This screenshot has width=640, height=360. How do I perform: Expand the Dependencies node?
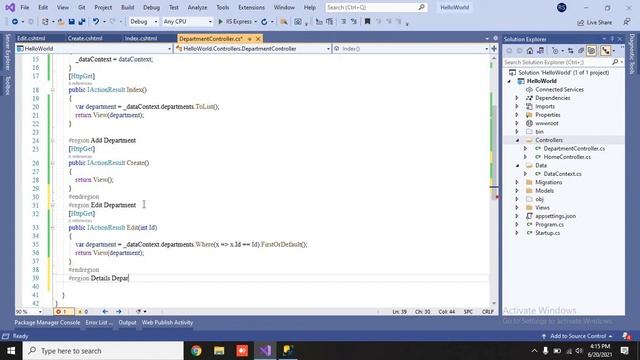pyautogui.click(x=517, y=98)
